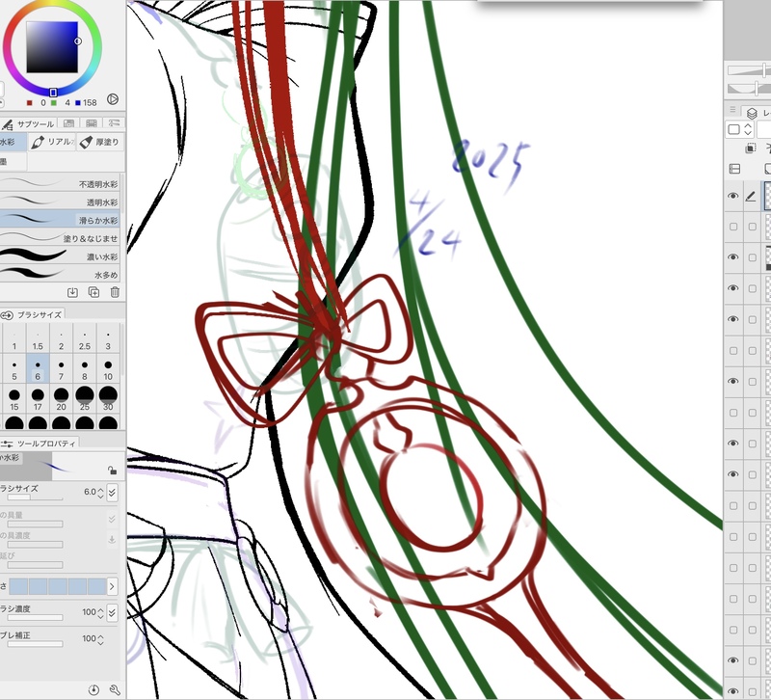Choose the 透明水彩 brush
771x700 pixels.
(60, 202)
